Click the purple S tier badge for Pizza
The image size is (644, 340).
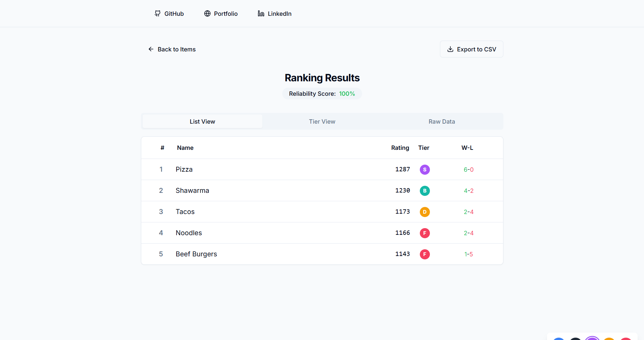click(x=425, y=170)
